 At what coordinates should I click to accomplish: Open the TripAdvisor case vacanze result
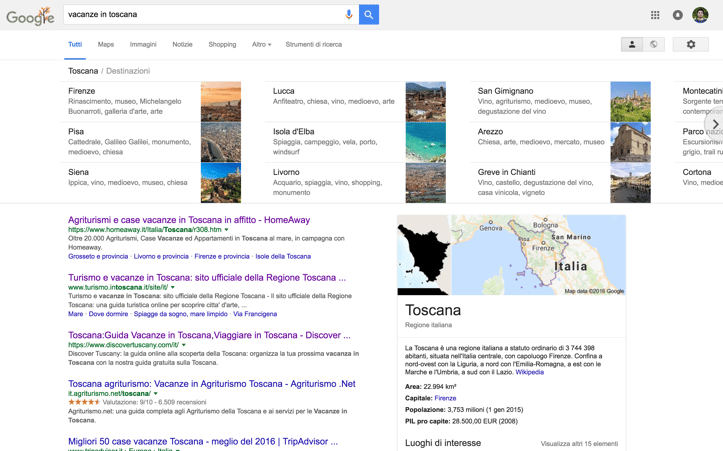pos(203,441)
